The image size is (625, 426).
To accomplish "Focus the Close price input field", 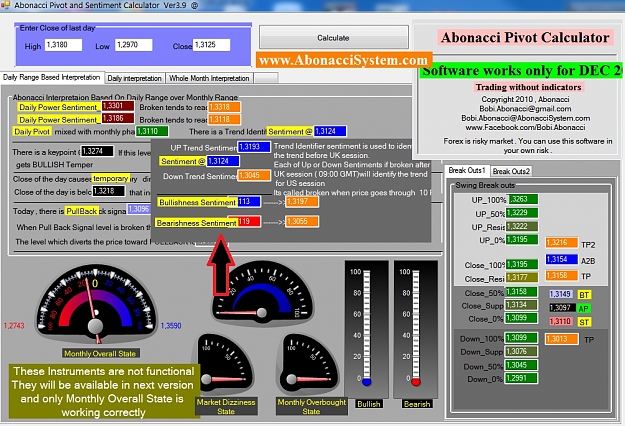I will pos(211,45).
